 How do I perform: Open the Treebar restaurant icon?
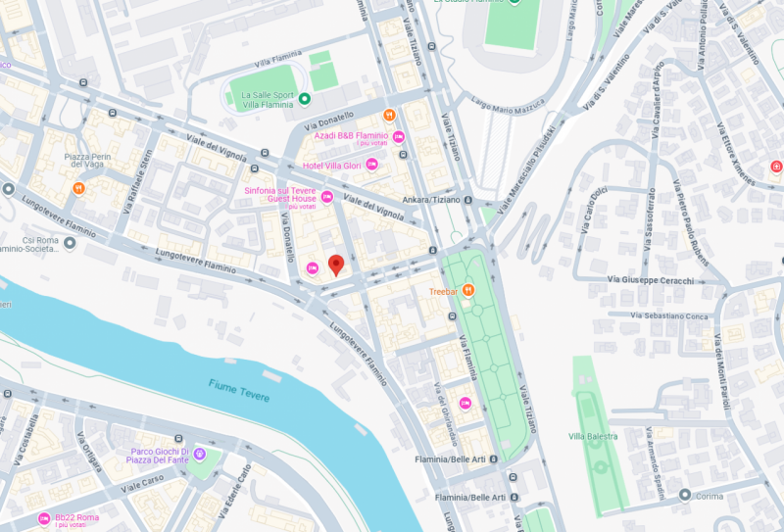tap(468, 290)
